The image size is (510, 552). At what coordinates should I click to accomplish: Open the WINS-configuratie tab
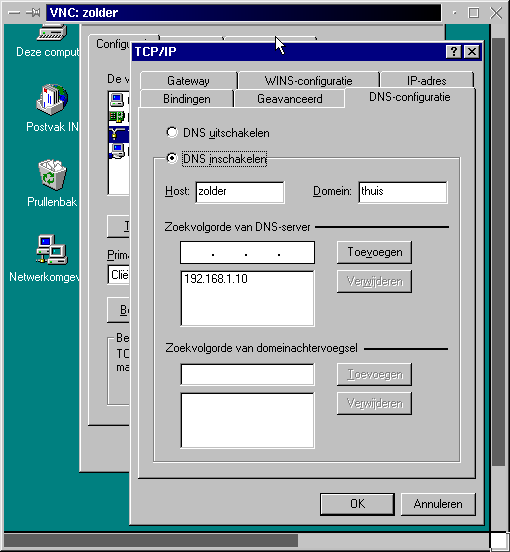point(309,81)
